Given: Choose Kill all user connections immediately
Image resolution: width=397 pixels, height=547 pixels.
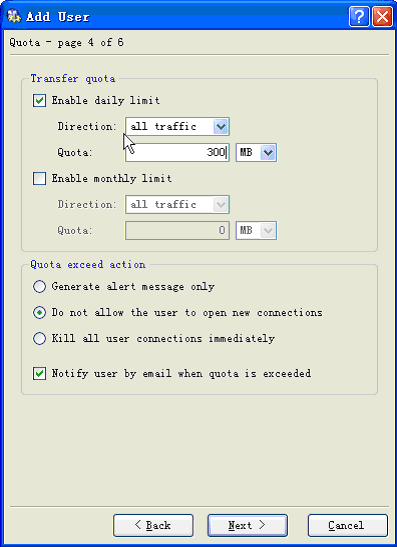Looking at the screenshot, I should 39,338.
